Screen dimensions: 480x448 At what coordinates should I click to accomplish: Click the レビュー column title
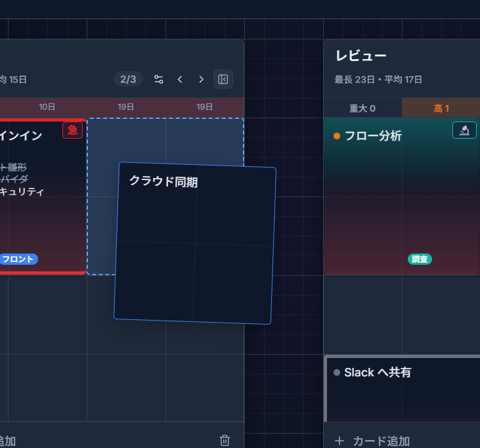pos(361,56)
